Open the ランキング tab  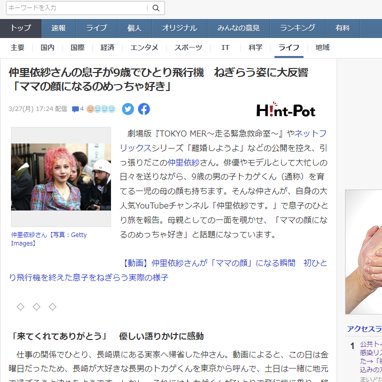297,28
